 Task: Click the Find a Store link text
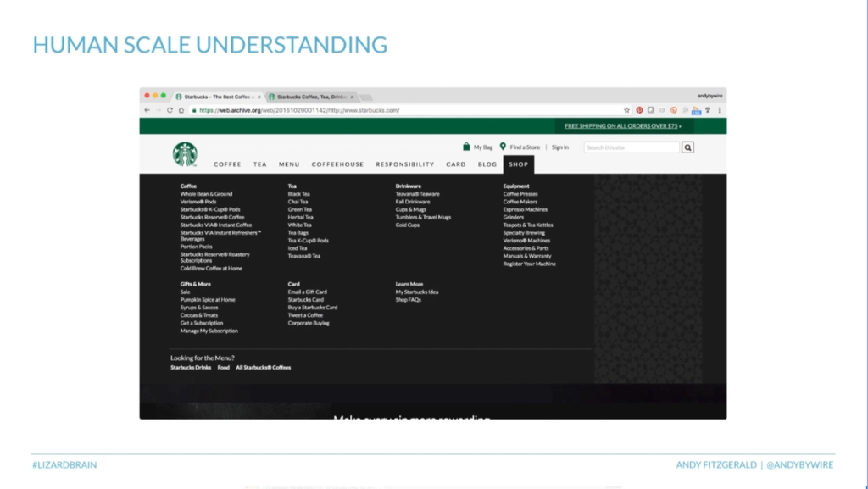pos(525,147)
